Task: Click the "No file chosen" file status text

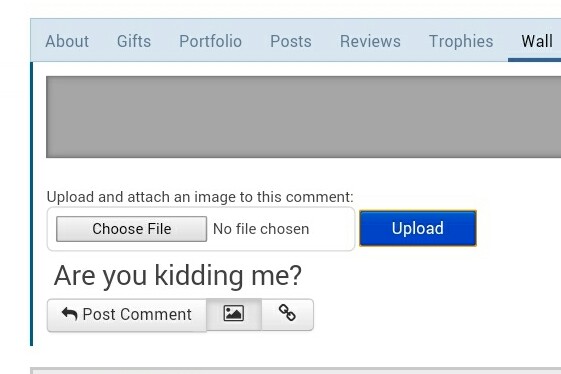Action: tap(261, 229)
